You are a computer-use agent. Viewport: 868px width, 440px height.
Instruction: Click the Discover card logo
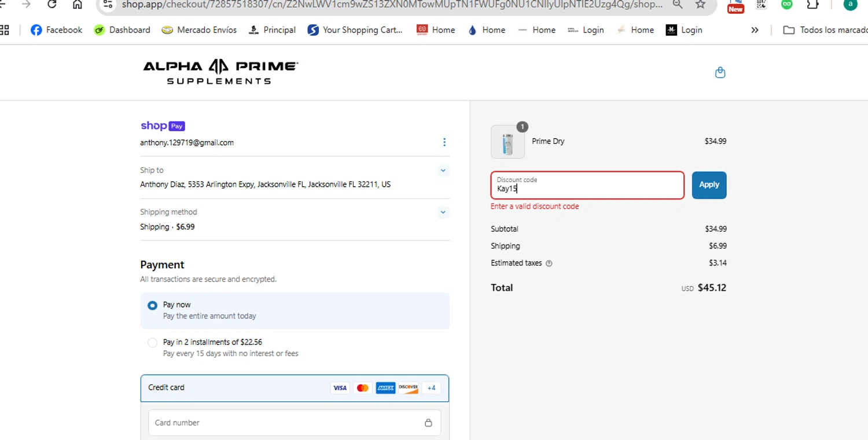coord(408,388)
